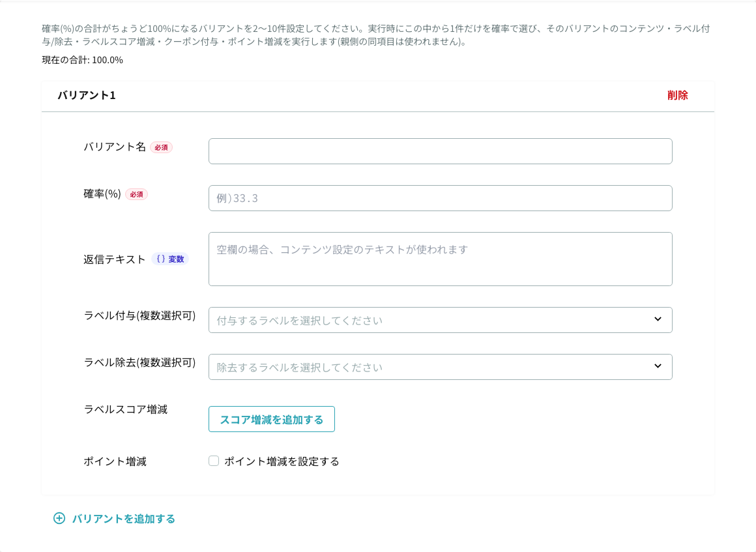Screen dimensions: 756x552
Task: Click the ポイント増減 row label
Action: 115,461
